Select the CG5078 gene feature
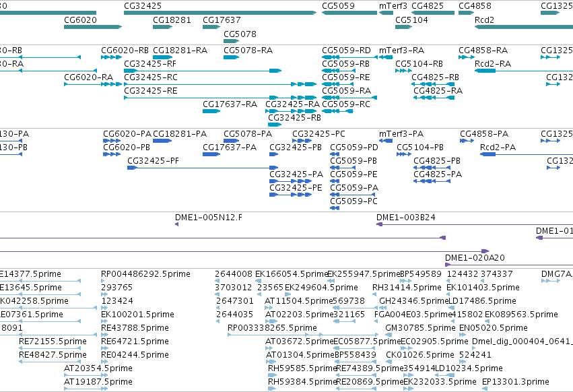Image resolution: width=573 pixels, height=392 pixels. coord(232,41)
